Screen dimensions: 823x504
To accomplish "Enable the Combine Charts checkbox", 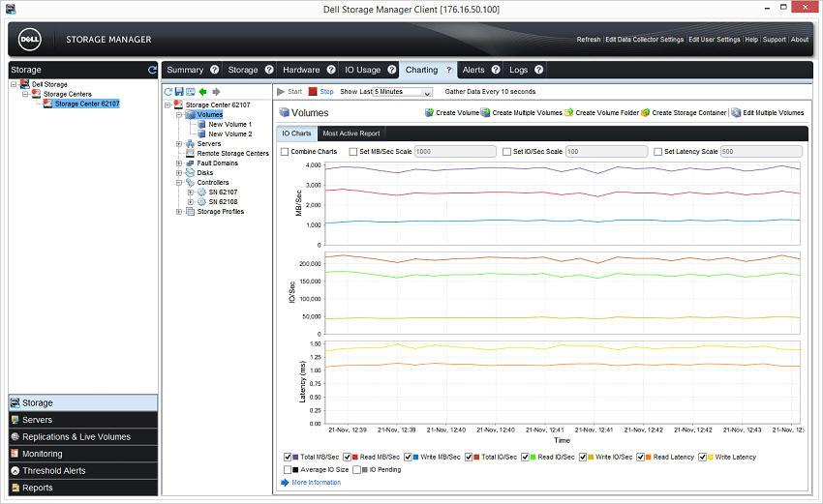I will click(285, 152).
